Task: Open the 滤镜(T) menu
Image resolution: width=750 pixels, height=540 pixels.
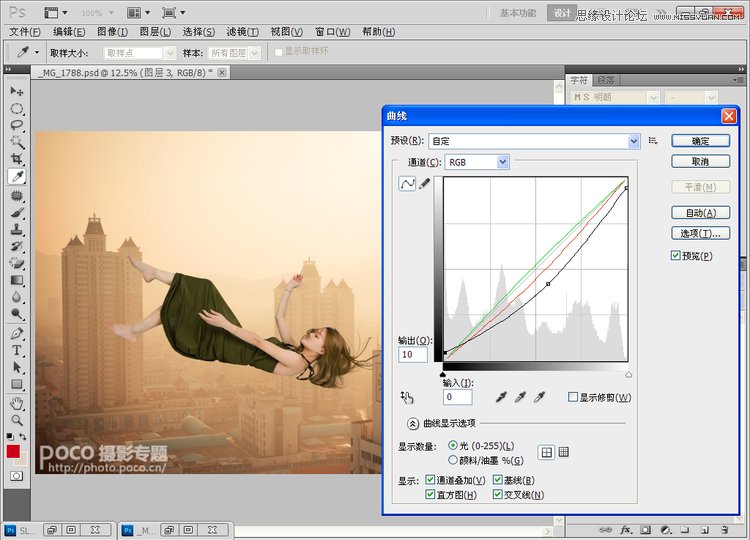Action: [243, 32]
